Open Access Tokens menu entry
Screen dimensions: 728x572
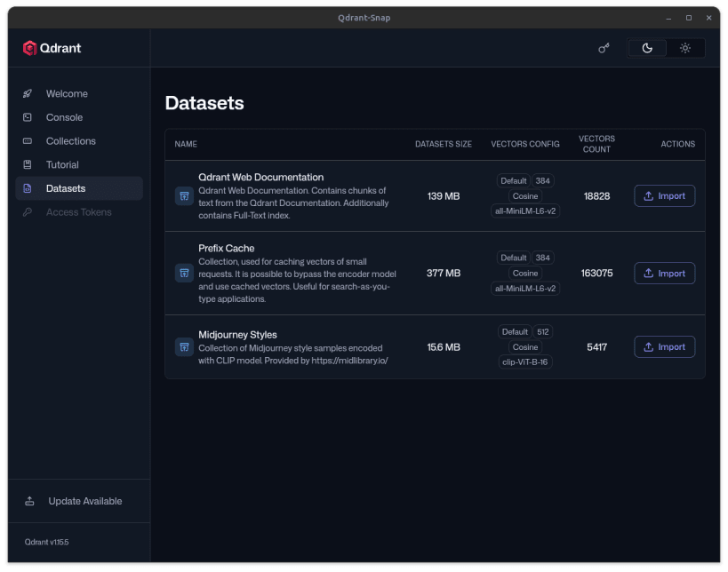79,212
